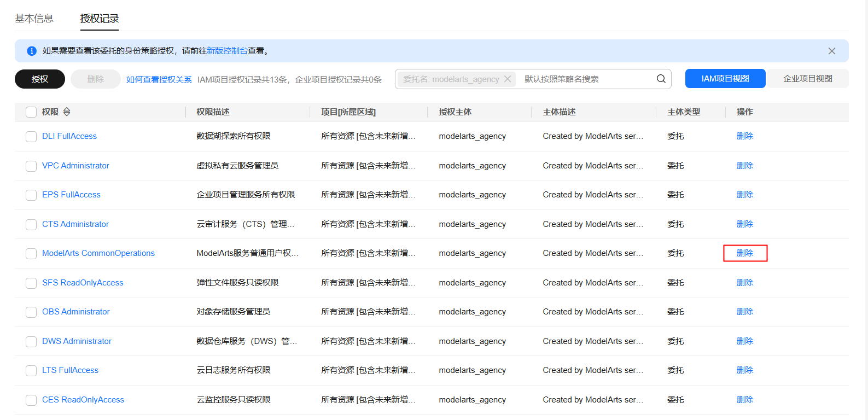Click the search magnifier icon

661,79
